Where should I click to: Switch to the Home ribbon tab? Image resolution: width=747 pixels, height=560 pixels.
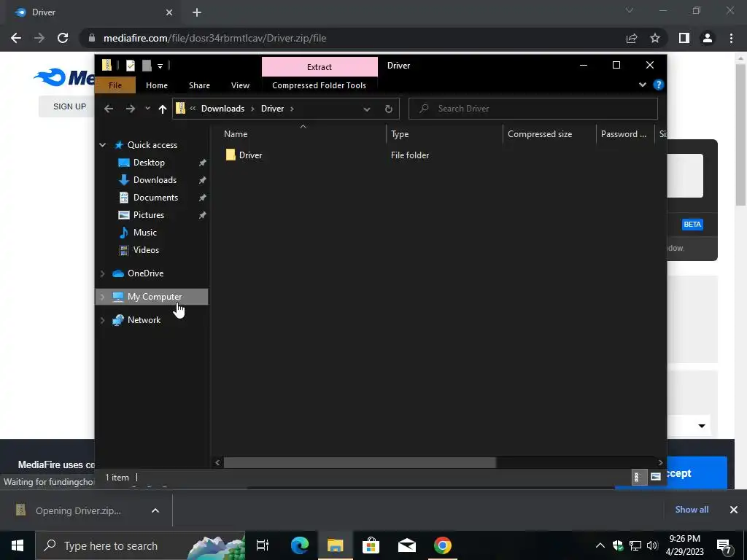(x=157, y=85)
